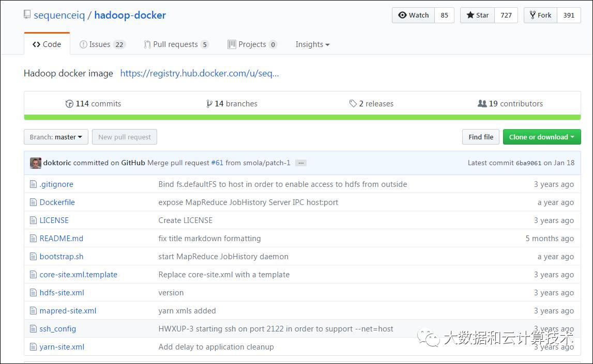Image resolution: width=593 pixels, height=364 pixels.
Task: Open pull request #61 link
Action: (217, 163)
